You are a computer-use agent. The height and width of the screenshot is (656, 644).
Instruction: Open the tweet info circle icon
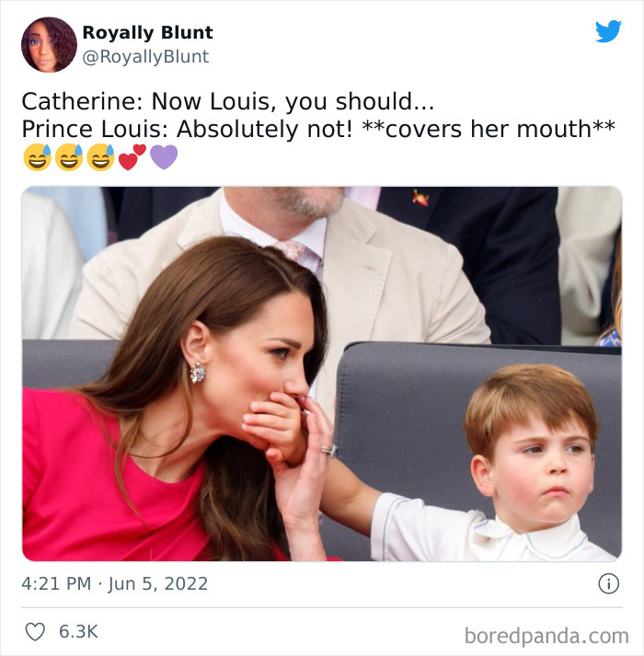[x=608, y=583]
